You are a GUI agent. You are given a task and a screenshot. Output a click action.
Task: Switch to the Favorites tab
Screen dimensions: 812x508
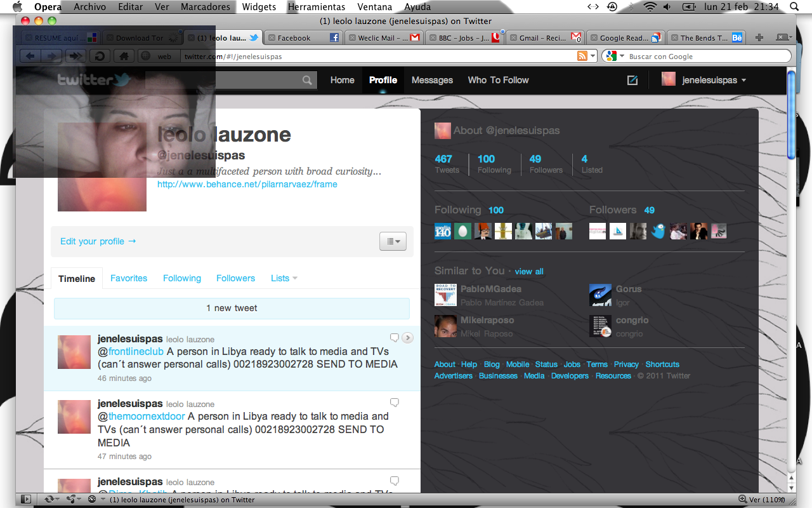coord(129,278)
